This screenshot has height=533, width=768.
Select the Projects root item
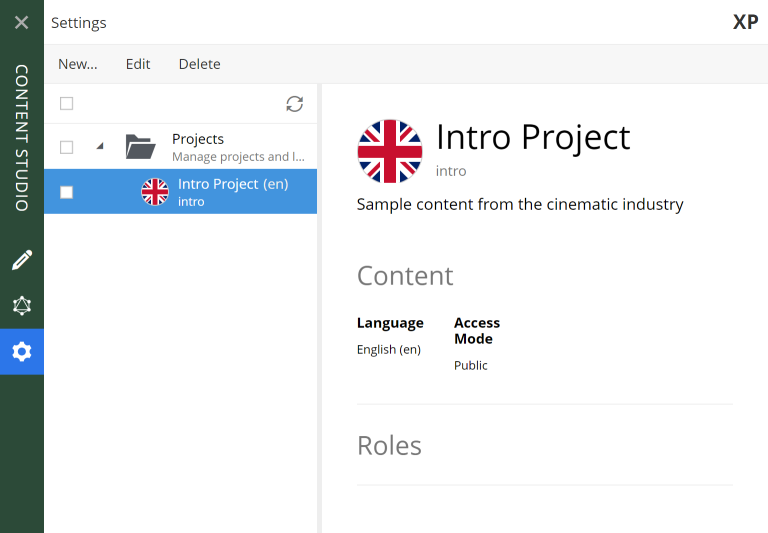(x=198, y=140)
